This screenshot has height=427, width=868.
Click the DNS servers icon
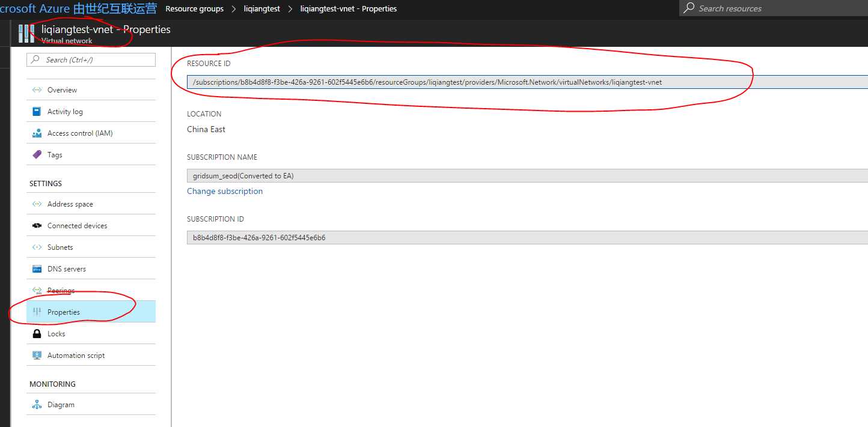pyautogui.click(x=37, y=269)
